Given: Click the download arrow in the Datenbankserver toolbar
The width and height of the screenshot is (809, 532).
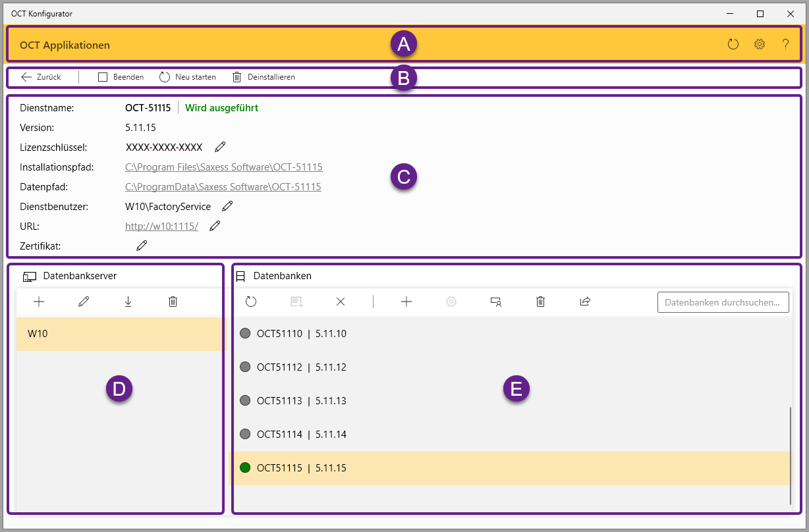Looking at the screenshot, I should [128, 302].
